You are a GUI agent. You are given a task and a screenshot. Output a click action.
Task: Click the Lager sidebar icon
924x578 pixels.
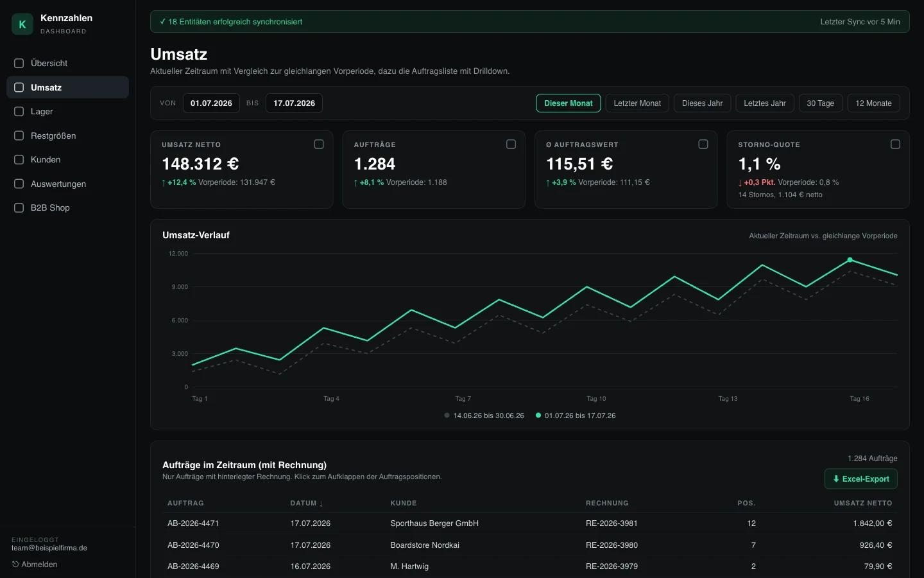(x=19, y=111)
